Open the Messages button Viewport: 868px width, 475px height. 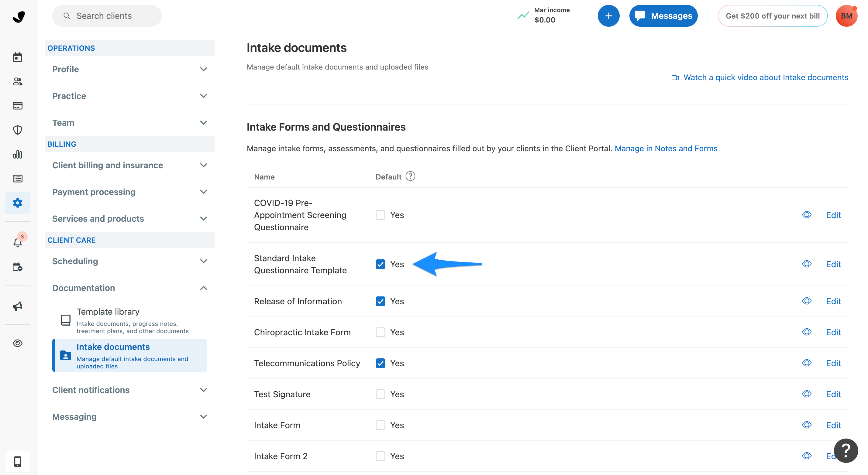click(663, 15)
